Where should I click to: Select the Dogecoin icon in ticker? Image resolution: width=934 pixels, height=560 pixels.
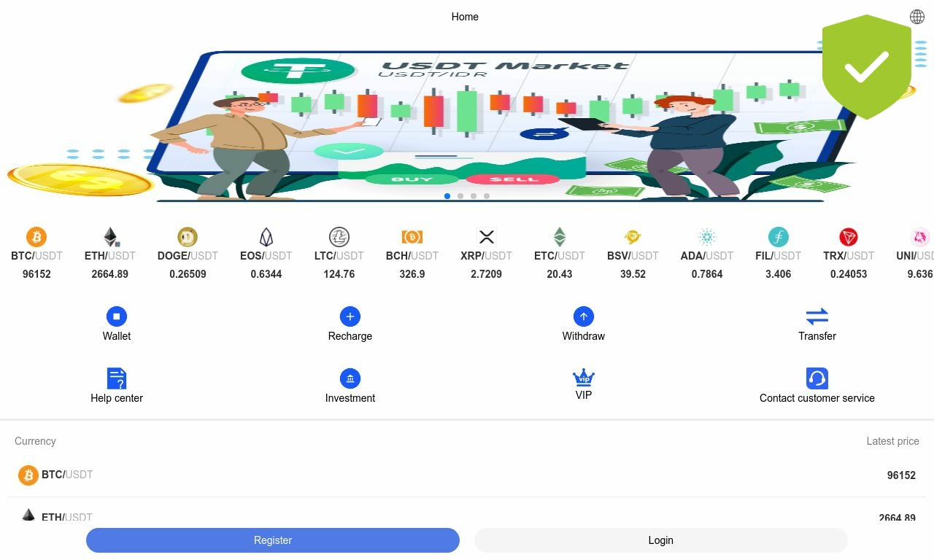(x=188, y=237)
